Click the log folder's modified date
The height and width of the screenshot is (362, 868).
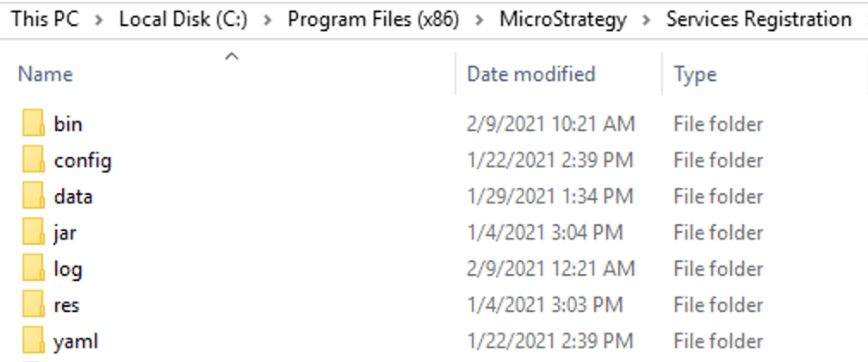[550, 269]
